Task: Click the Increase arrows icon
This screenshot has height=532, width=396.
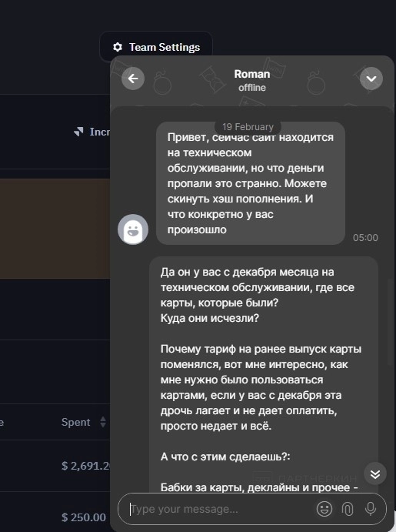Action: point(78,132)
